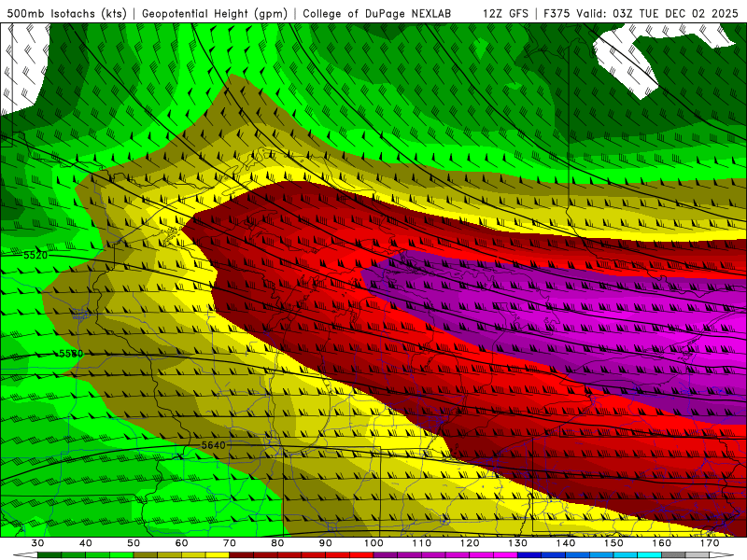Click the 110 value on the color scale
Image resolution: width=747 pixels, height=560 pixels.
click(x=422, y=543)
